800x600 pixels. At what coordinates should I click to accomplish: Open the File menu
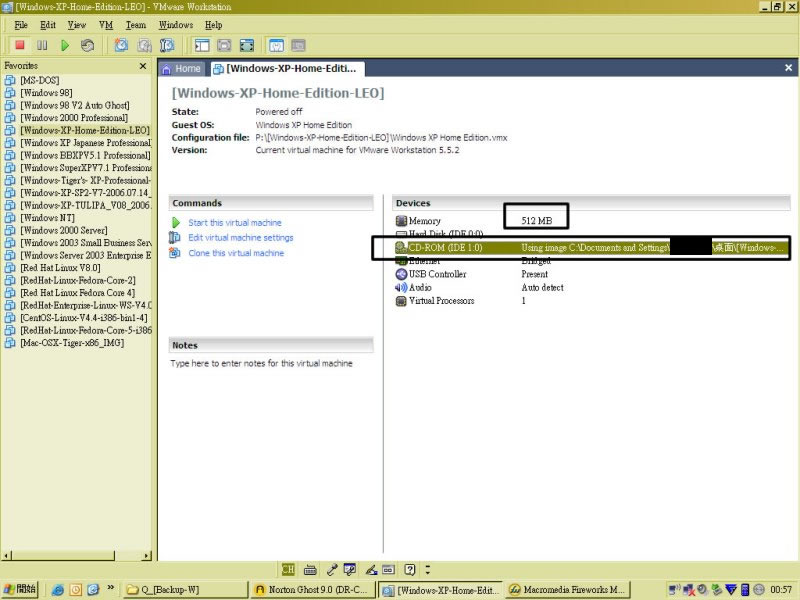click(x=21, y=25)
